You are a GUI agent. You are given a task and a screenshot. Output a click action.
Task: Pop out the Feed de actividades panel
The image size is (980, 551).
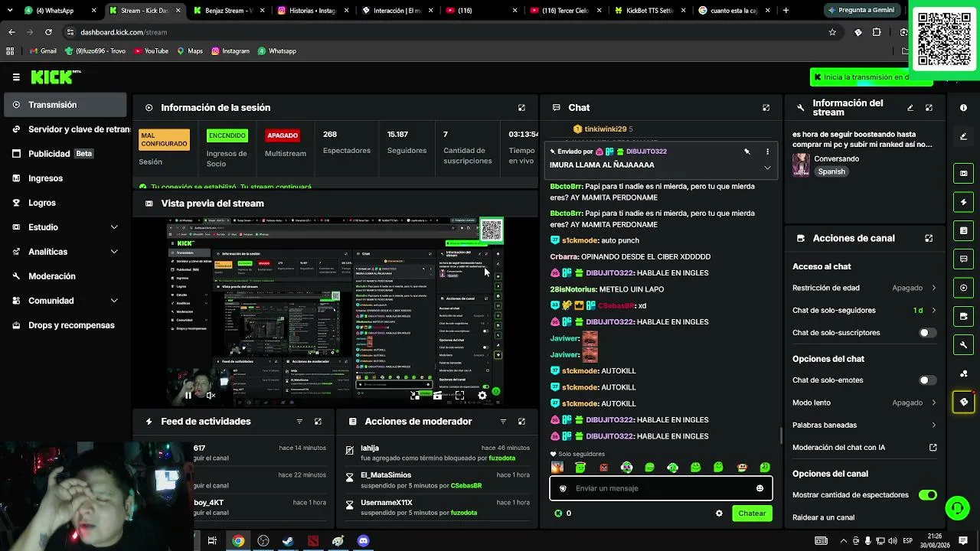click(x=318, y=422)
